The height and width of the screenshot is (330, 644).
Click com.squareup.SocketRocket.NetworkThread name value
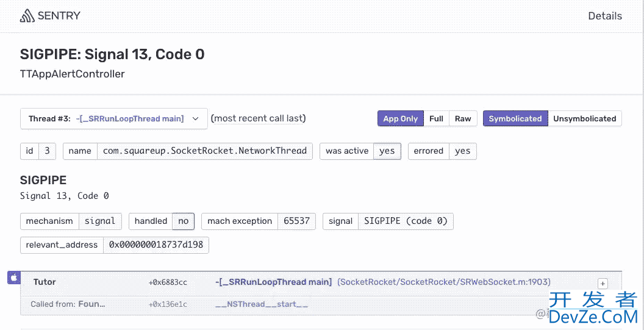click(204, 151)
